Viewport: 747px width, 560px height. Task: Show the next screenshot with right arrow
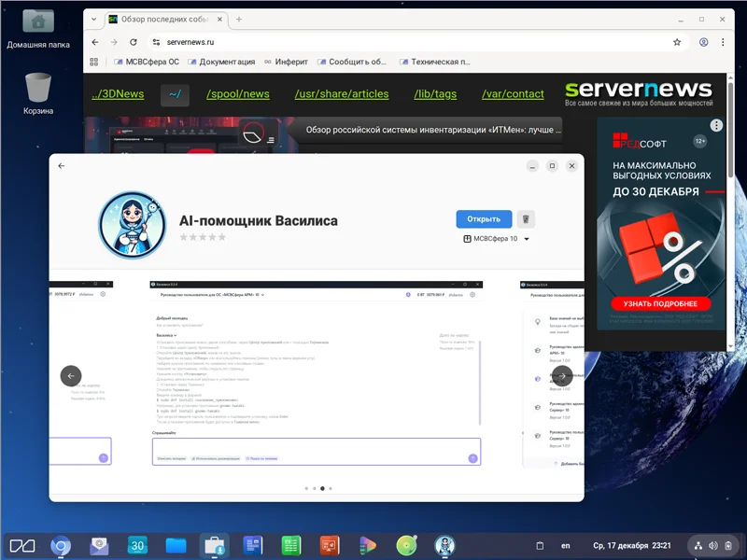pyautogui.click(x=562, y=375)
